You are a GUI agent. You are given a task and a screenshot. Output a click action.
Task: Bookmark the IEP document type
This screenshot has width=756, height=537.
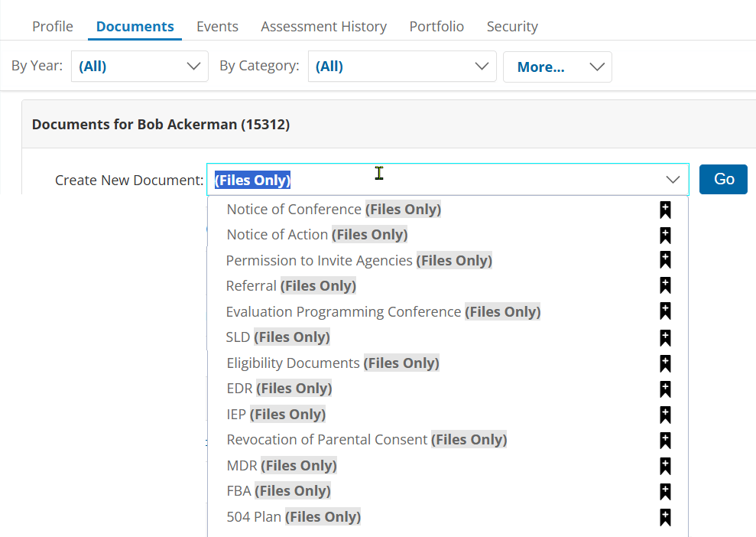point(665,415)
